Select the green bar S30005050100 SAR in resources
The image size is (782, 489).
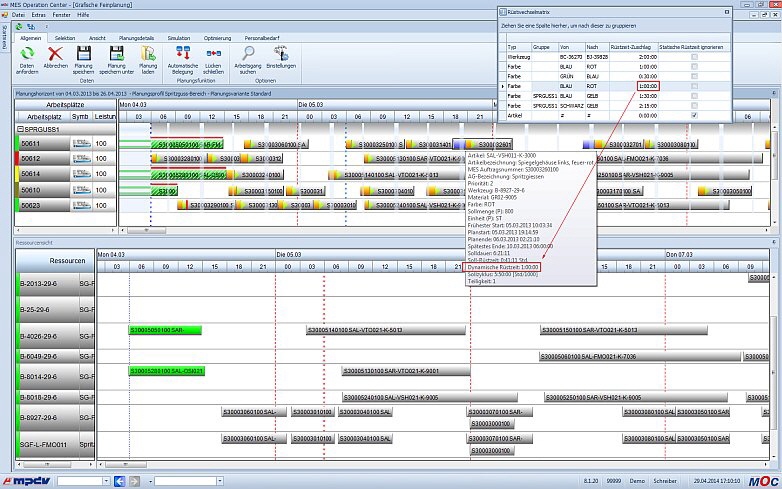tap(165, 330)
